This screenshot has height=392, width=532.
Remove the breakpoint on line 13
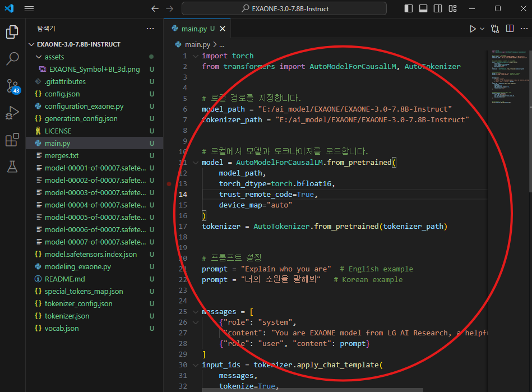click(x=169, y=184)
